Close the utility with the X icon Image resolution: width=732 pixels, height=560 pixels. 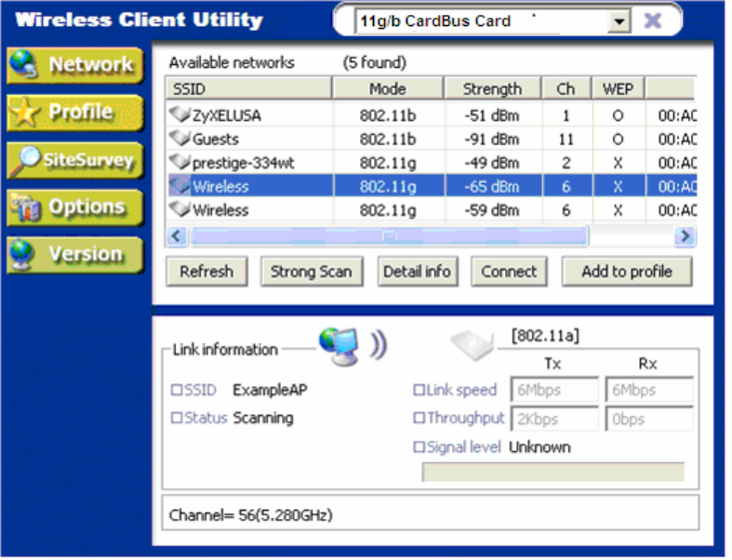click(653, 20)
